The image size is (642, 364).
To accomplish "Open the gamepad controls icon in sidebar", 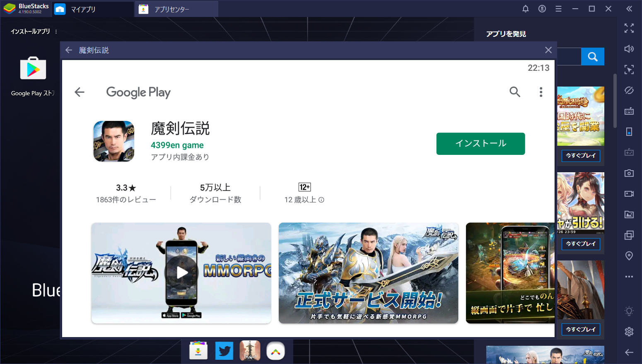I will click(629, 152).
